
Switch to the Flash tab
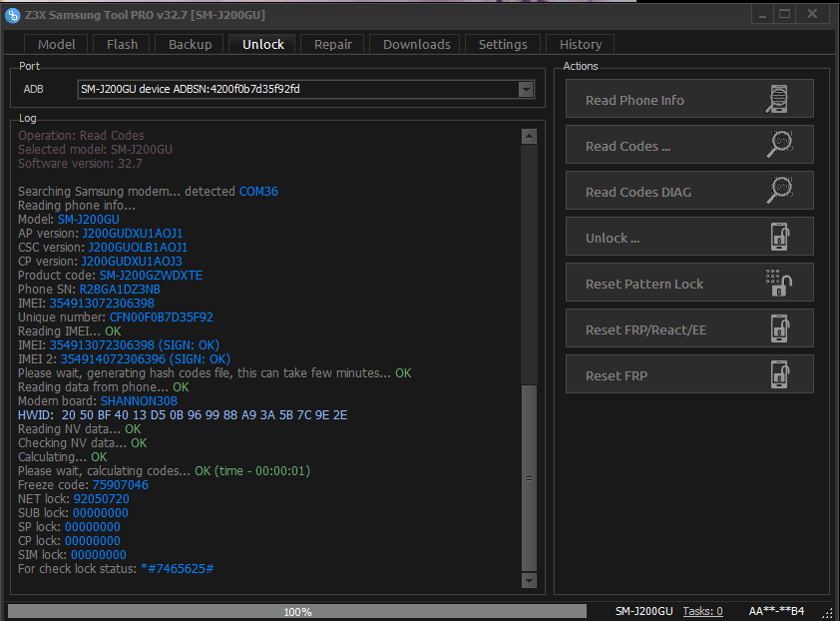pyautogui.click(x=122, y=45)
